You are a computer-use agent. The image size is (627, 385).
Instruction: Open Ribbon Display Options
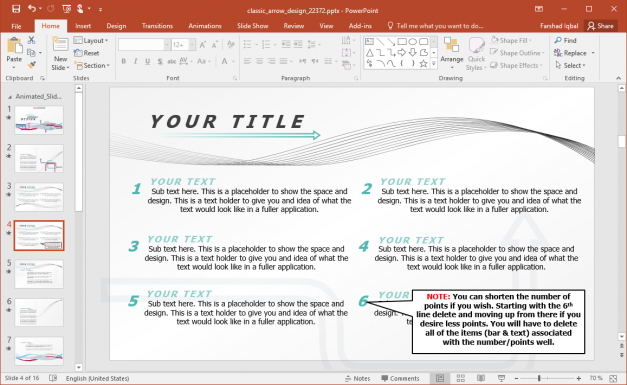[x=539, y=9]
